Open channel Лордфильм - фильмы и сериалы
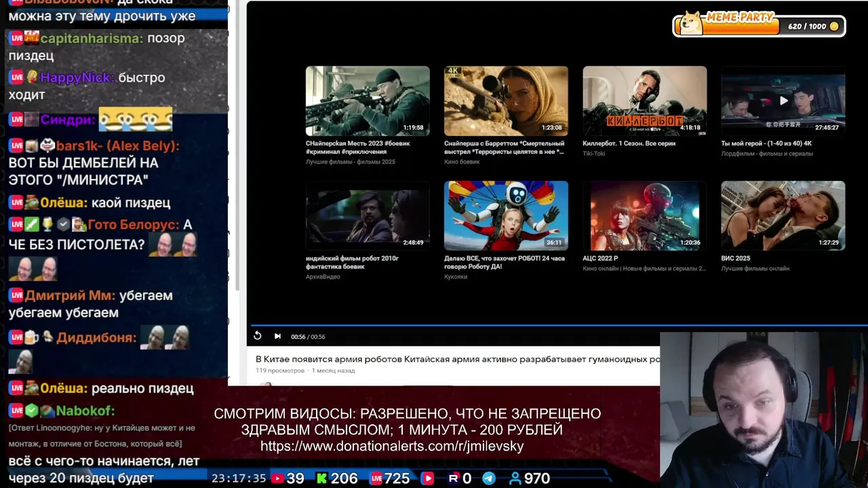The image size is (868, 488). (766, 154)
